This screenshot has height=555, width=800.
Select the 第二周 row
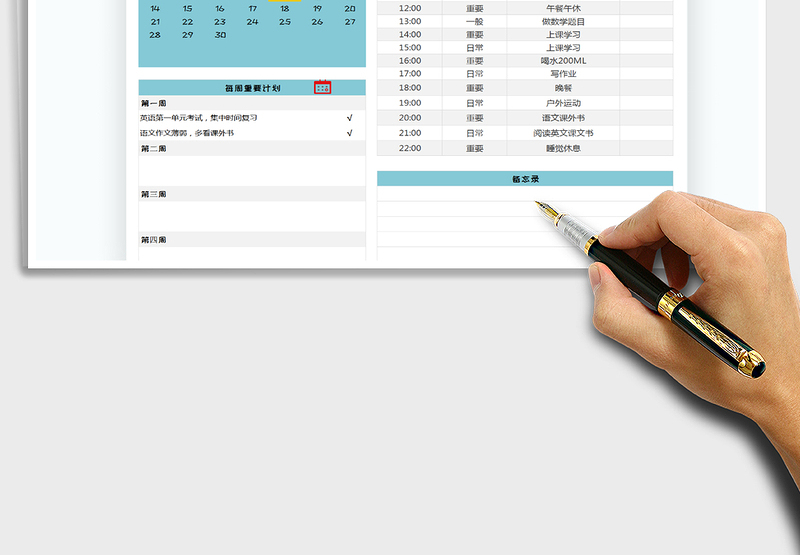click(x=252, y=148)
